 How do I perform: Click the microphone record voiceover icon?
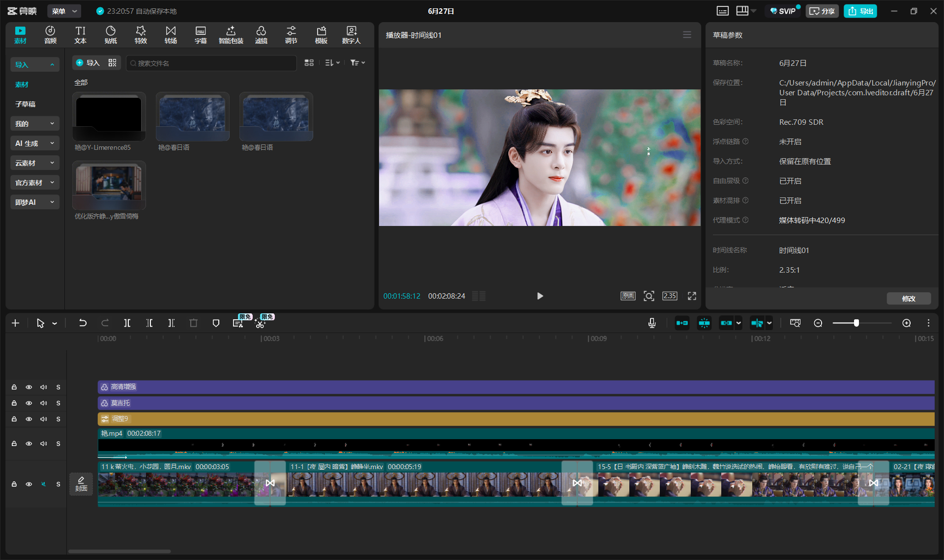(652, 323)
